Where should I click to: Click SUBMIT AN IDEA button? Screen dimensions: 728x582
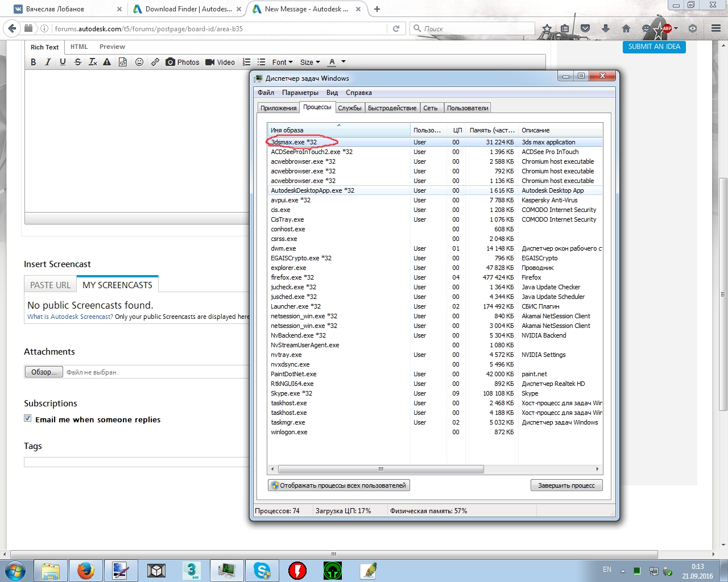click(654, 47)
